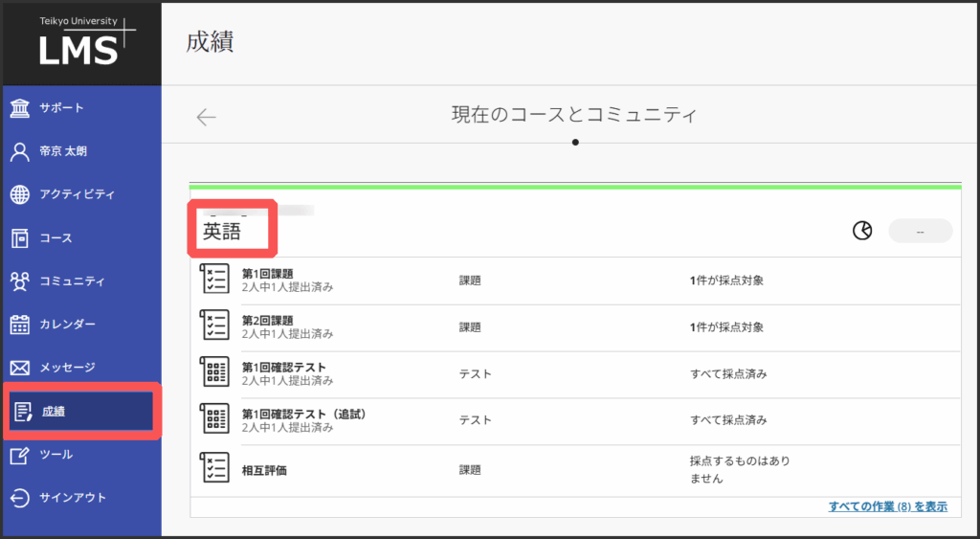Click サインアウト to sign out
The image size is (980, 539).
[x=72, y=498]
